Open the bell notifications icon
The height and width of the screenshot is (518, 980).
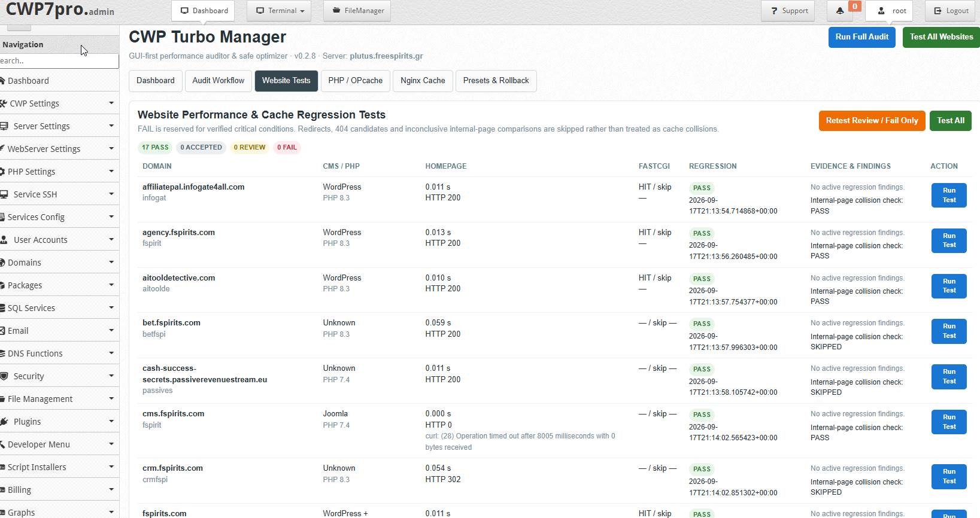(840, 11)
